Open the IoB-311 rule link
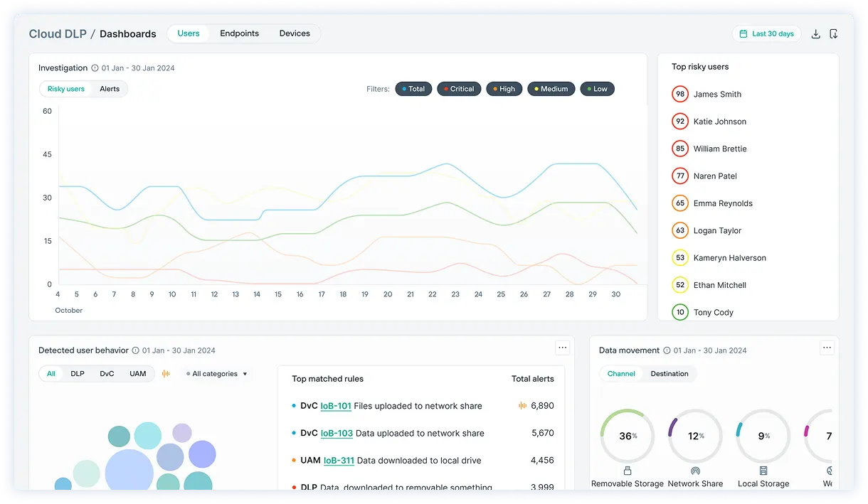 (x=339, y=461)
